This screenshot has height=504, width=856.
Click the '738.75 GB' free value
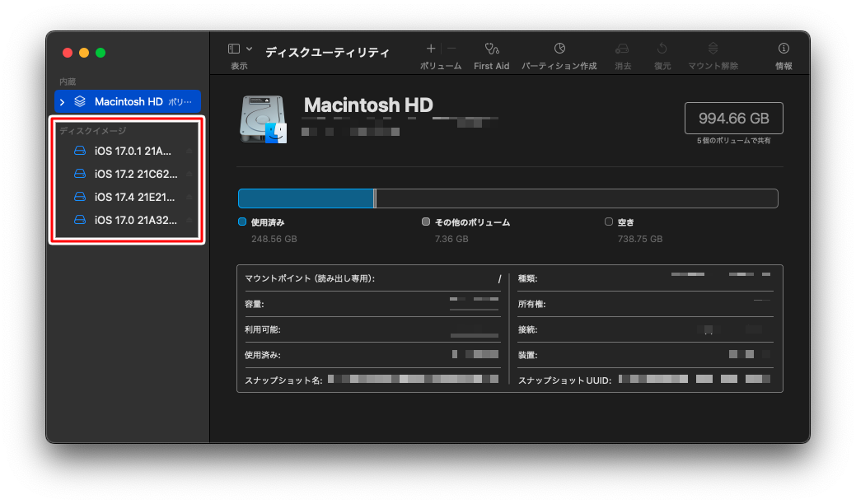click(x=640, y=239)
